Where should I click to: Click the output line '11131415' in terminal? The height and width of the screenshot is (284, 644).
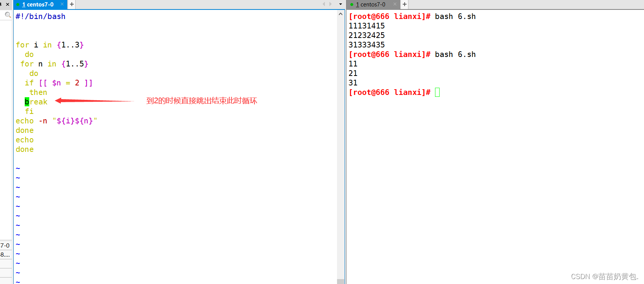(367, 26)
